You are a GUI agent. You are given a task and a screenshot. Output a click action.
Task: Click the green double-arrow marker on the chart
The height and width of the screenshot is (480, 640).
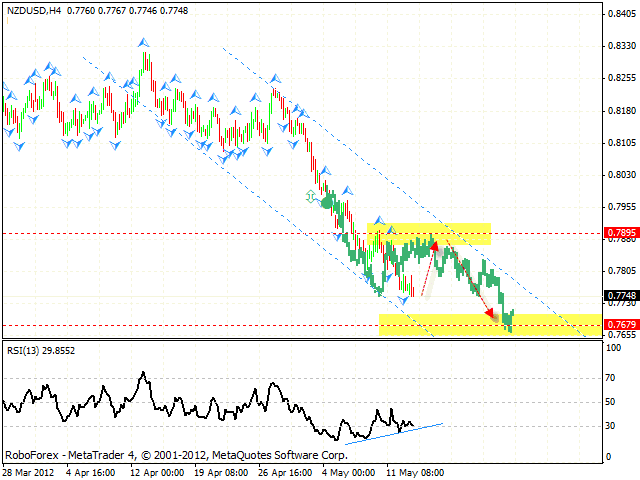[x=311, y=197]
